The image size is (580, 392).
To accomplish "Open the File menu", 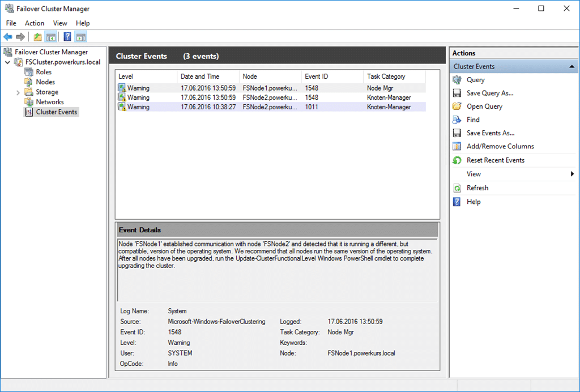I will coord(11,23).
